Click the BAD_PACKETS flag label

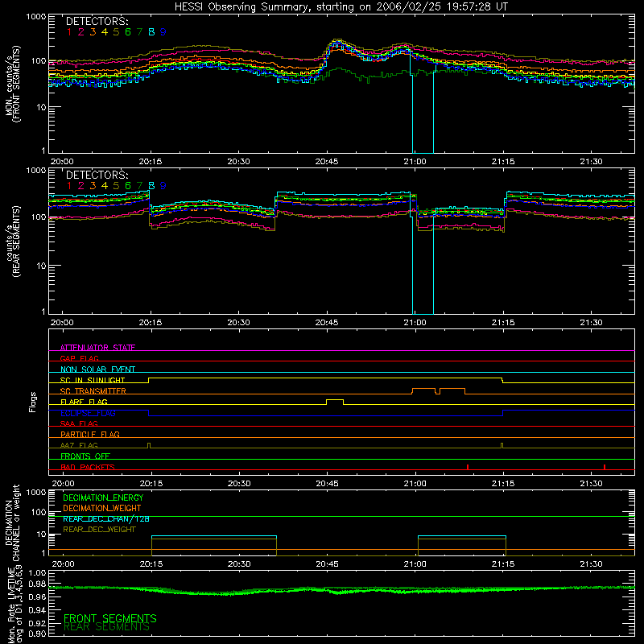point(88,467)
